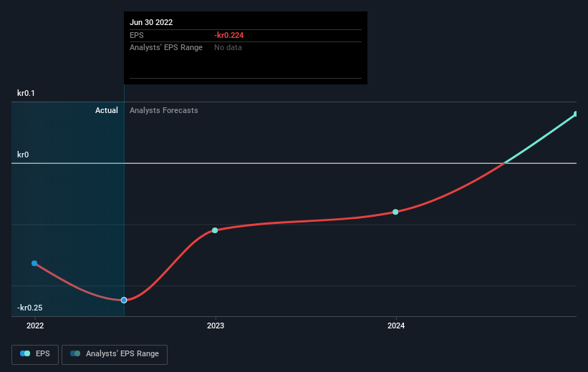Viewport: 588px width, 372px height.
Task: Click the No data text in tooltip
Action: 228,48
